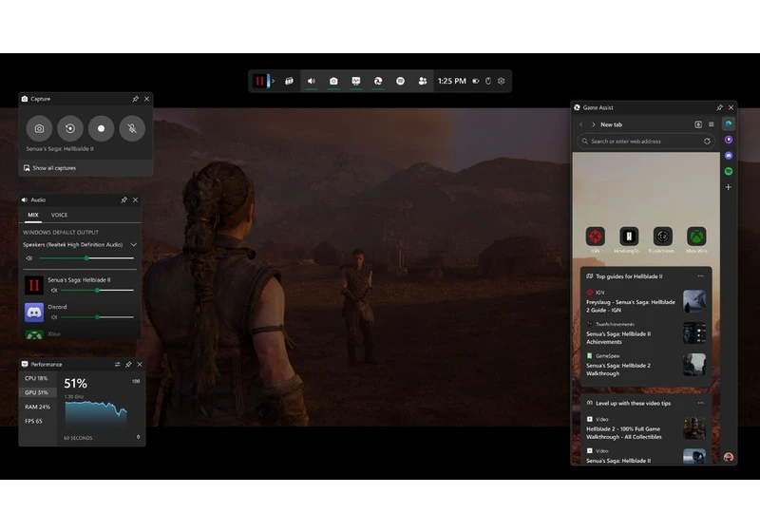Click the Search or enter web address field
760x532 pixels.
(x=646, y=142)
